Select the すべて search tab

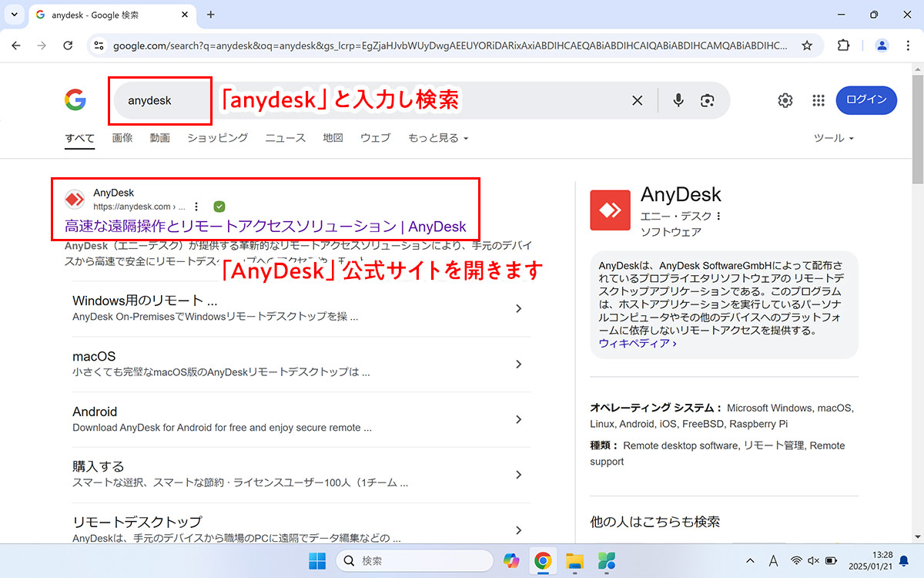click(x=79, y=138)
